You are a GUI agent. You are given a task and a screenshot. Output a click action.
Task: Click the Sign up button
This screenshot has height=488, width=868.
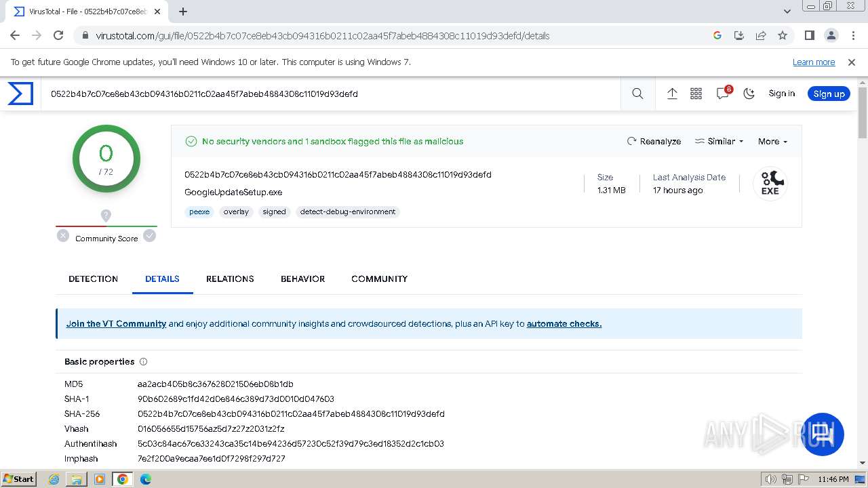point(829,94)
